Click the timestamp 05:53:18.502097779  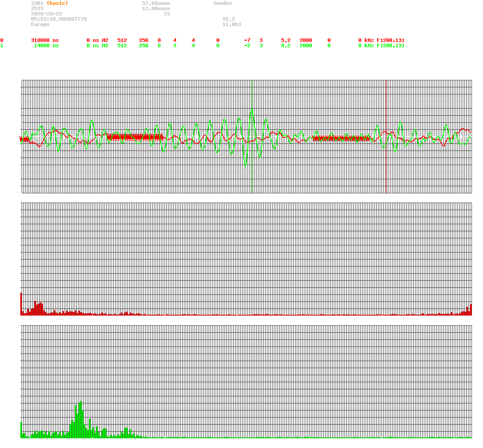click(x=59, y=19)
